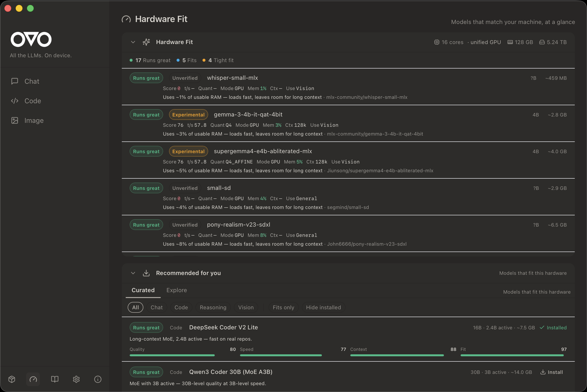Install Qwen3 Coder 30B model
Image resolution: width=587 pixels, height=392 pixels.
(x=552, y=372)
